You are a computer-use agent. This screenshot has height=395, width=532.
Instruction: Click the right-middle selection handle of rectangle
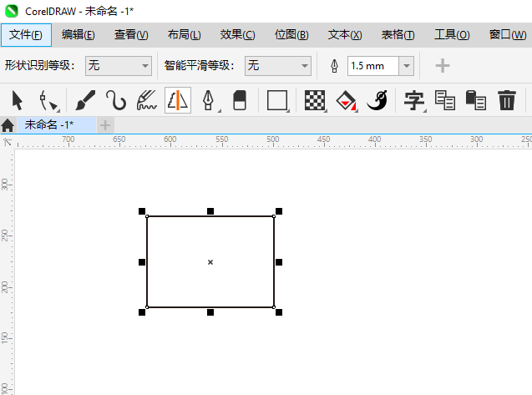tap(279, 262)
